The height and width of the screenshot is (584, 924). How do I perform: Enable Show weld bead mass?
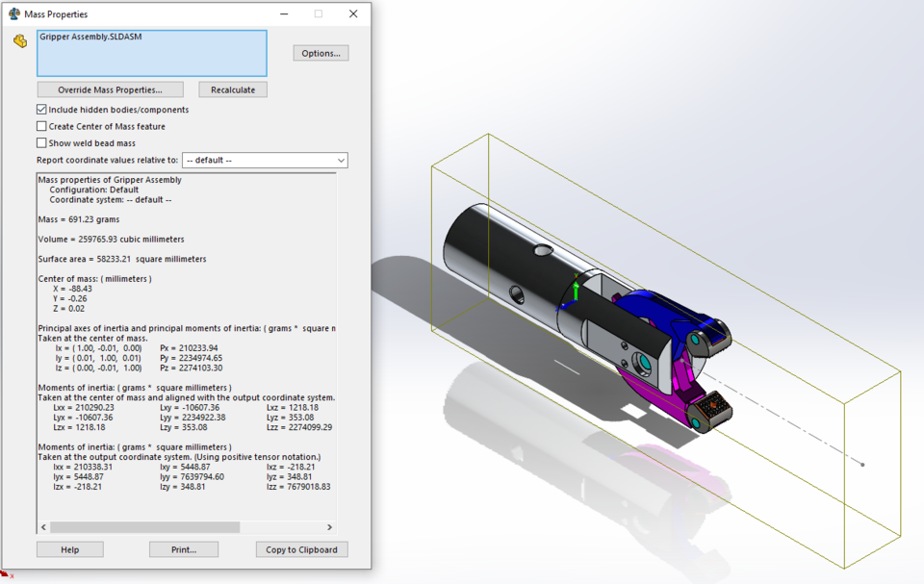40,142
